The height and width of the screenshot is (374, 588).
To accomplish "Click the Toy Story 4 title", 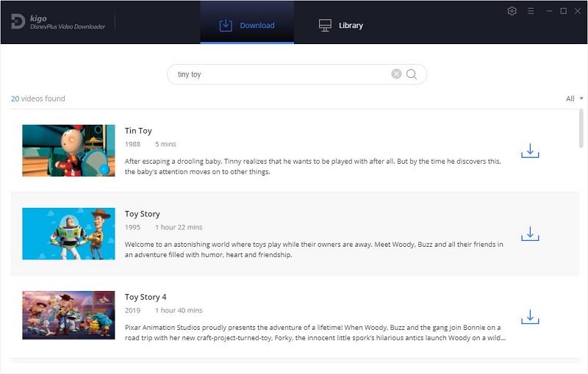I will tap(146, 297).
